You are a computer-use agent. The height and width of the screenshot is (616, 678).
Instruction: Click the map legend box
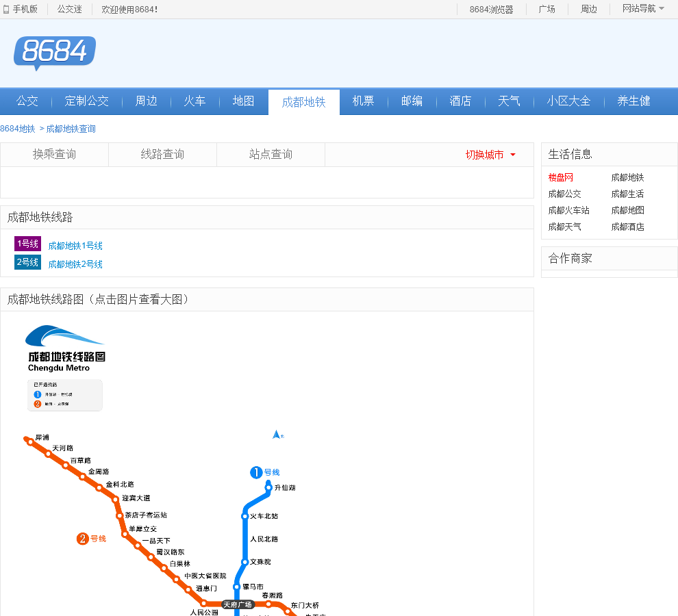65,395
